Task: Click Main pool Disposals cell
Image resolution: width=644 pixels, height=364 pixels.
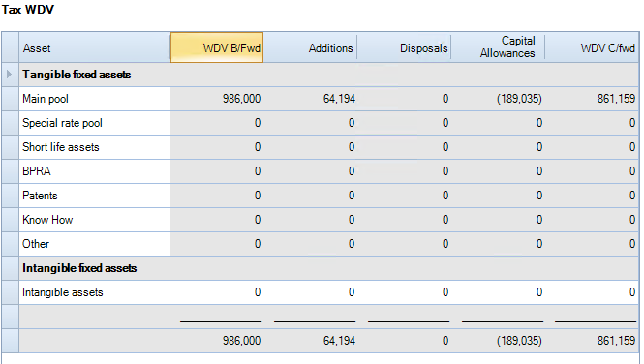Action: point(404,99)
